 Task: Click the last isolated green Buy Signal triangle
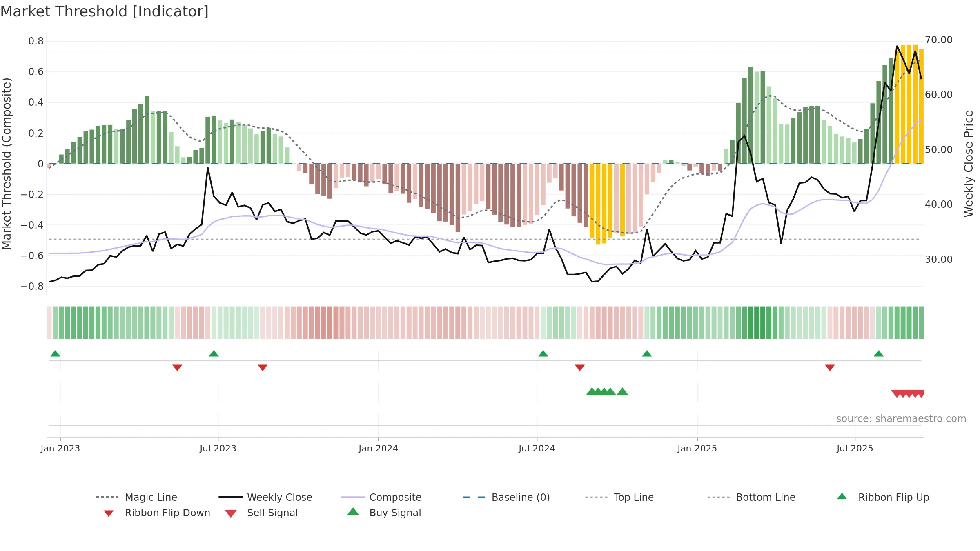tap(622, 392)
